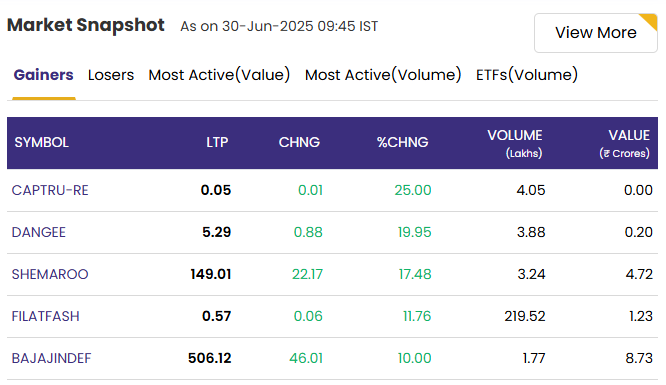The image size is (666, 385).
Task: Click the CHNG column header
Action: tap(299, 142)
